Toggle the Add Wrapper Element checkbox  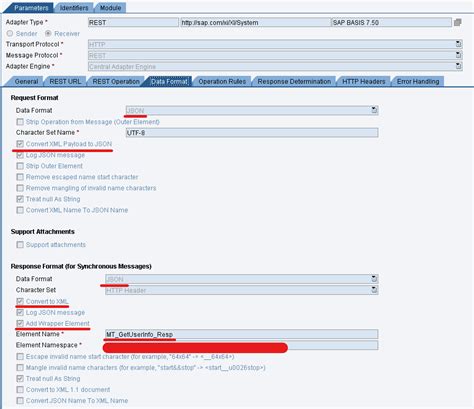(20, 323)
